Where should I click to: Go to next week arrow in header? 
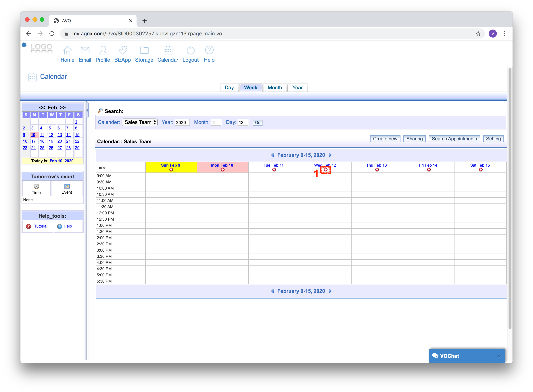click(330, 155)
